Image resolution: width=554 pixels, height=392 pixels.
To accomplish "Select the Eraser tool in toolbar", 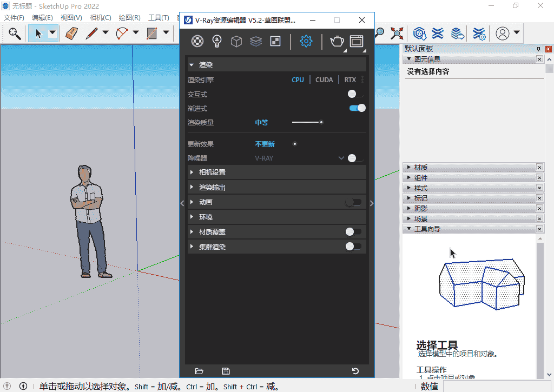I will click(71, 34).
